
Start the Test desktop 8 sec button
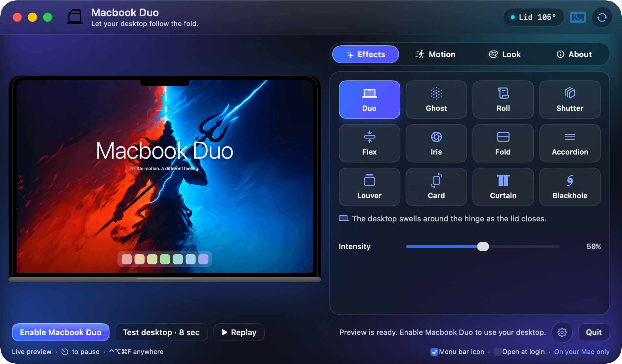click(161, 332)
